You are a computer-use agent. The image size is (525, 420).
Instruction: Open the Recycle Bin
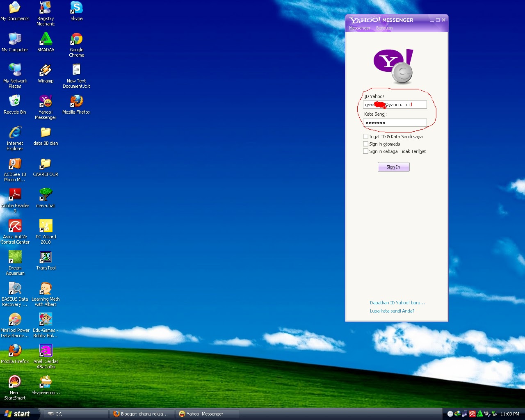pos(15,105)
